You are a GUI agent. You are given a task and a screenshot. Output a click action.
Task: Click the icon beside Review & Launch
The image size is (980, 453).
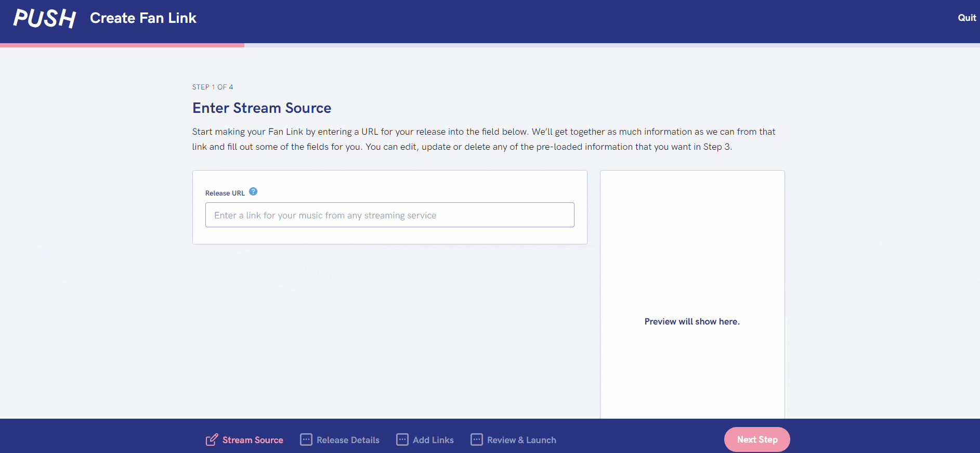pos(477,440)
